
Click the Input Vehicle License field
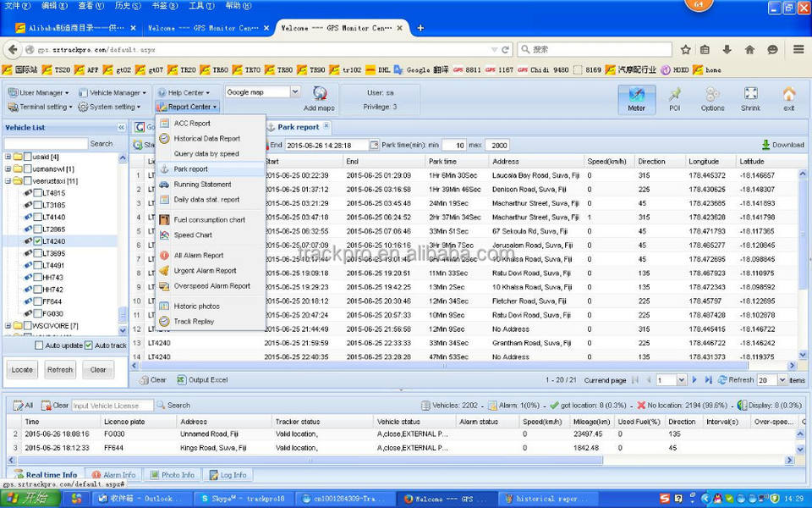point(112,406)
